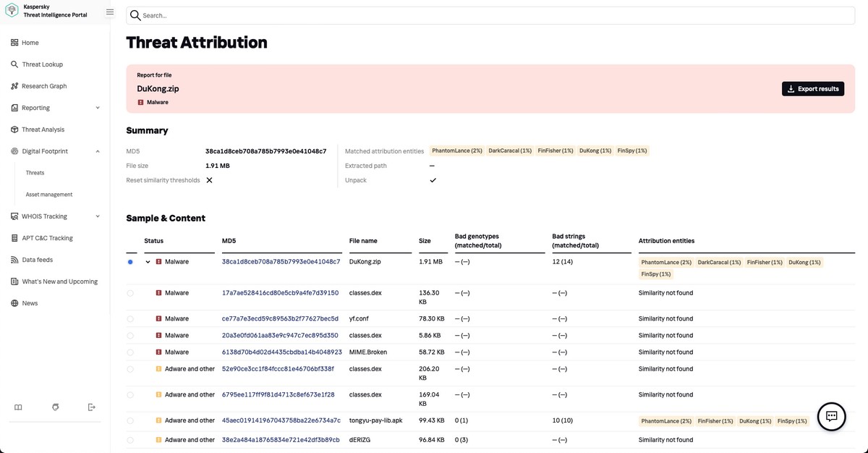Viewport: 868px width, 453px height.
Task: Click the yf.conf file name
Action: (359, 319)
